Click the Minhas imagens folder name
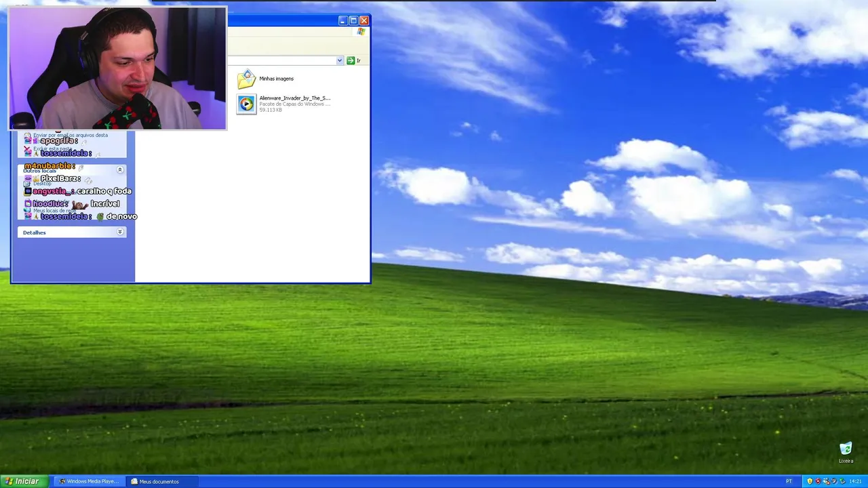Image resolution: width=868 pixels, height=488 pixels. click(x=276, y=79)
